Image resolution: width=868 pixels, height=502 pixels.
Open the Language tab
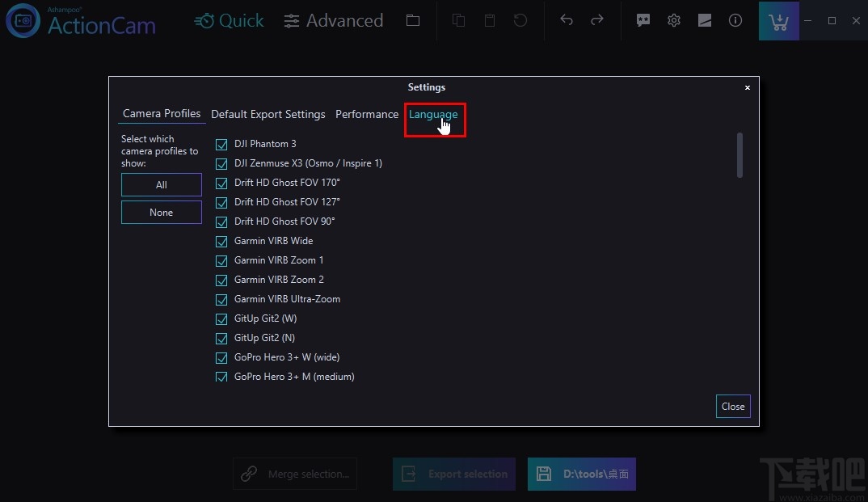(433, 115)
